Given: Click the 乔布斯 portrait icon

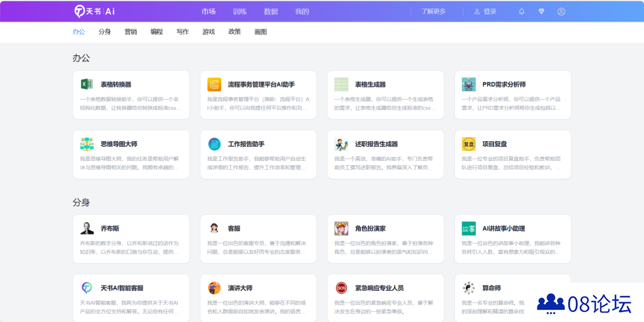Looking at the screenshot, I should coord(86,228).
